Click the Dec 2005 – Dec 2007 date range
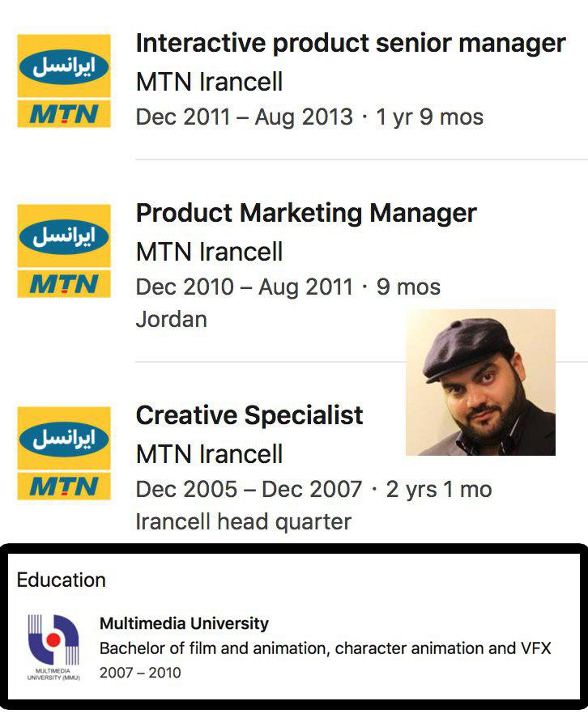The height and width of the screenshot is (714, 588). (249, 490)
